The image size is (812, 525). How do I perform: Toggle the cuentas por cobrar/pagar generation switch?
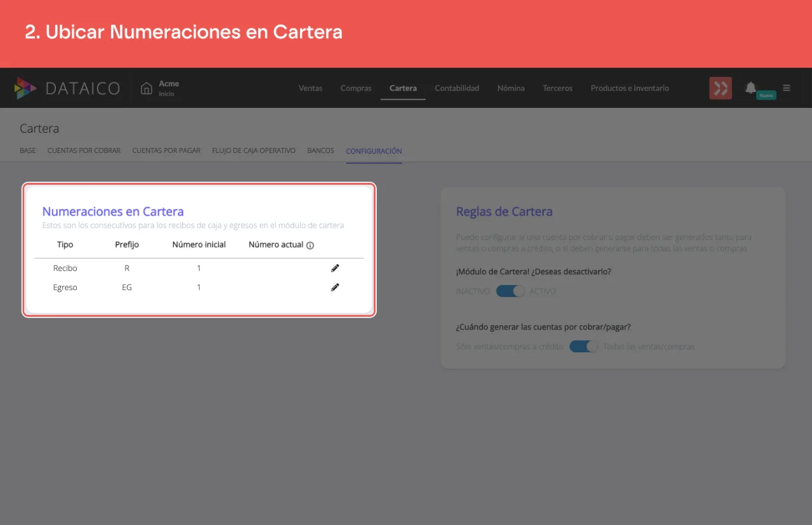pos(584,347)
